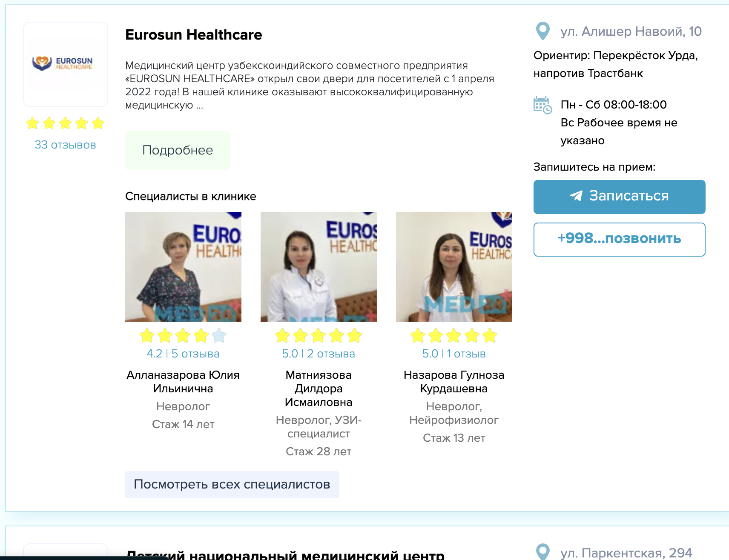Click the star rating under Назарова's photo
The width and height of the screenshot is (729, 560).
click(x=454, y=336)
